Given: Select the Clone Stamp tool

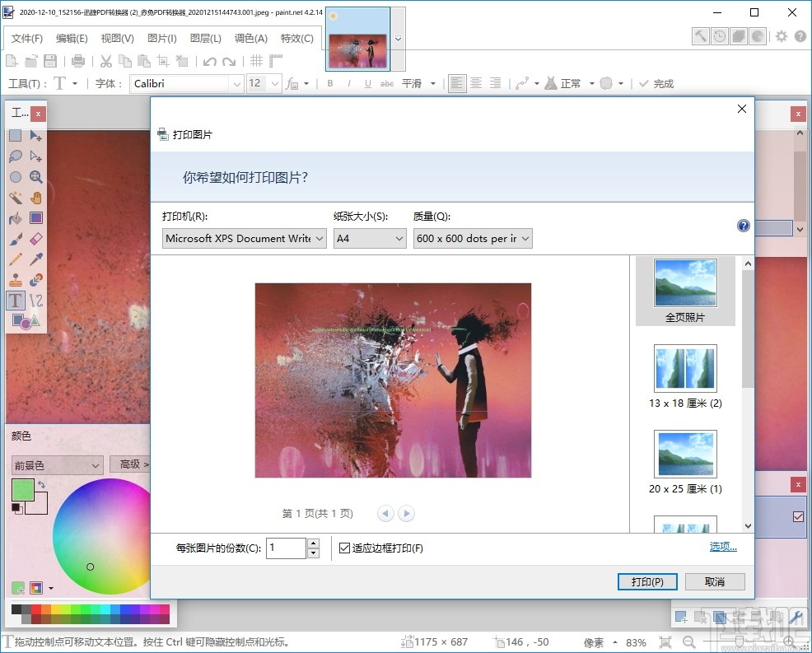Looking at the screenshot, I should [16, 280].
